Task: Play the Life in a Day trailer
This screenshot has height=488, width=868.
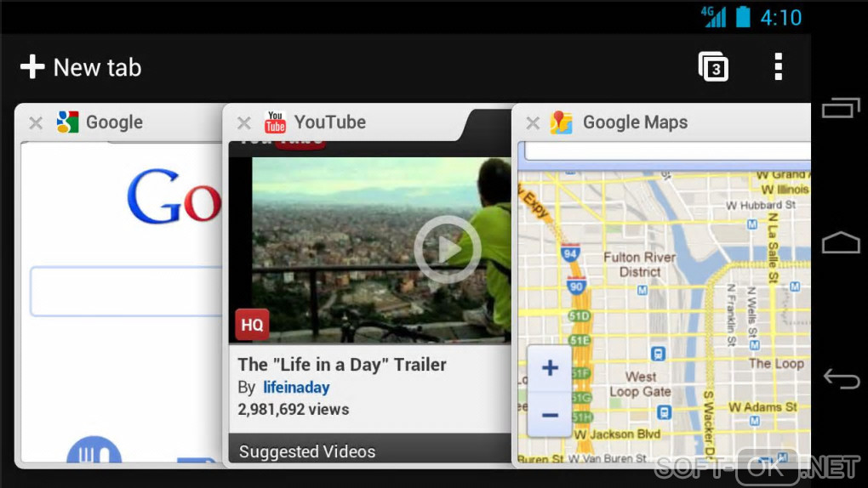Action: (x=448, y=250)
